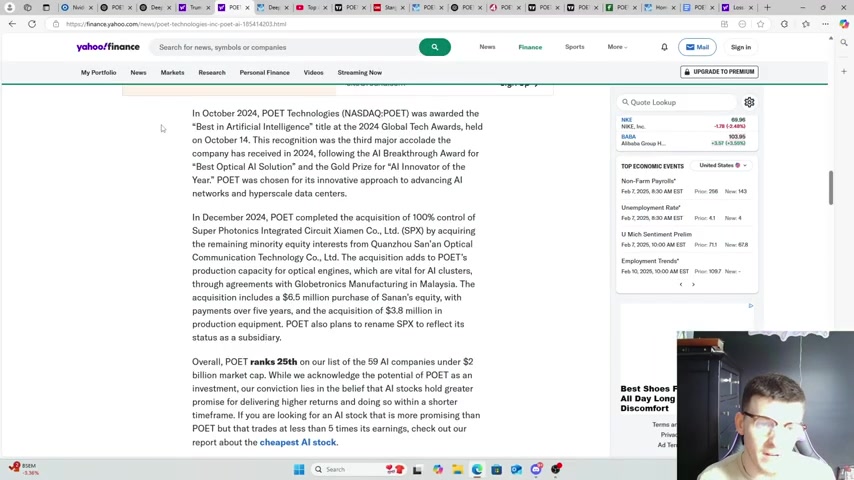This screenshot has height=480, width=854.
Task: Open the Research menu
Action: tap(212, 72)
